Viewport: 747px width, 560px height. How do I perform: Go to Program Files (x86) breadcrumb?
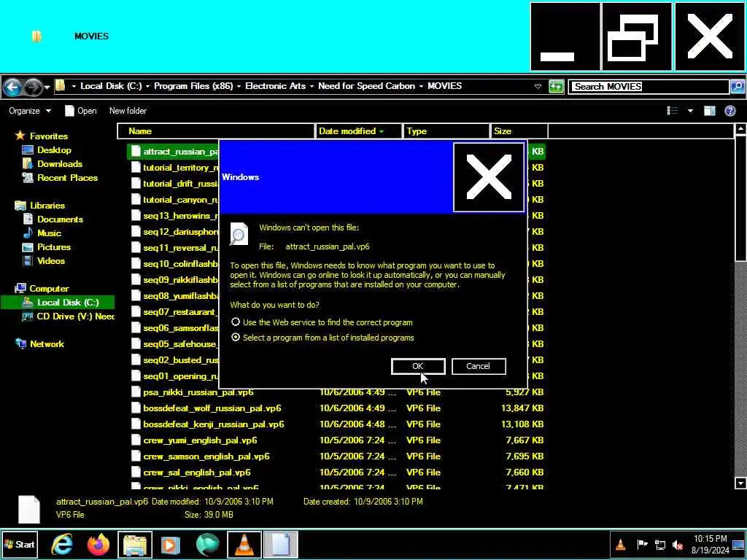tap(193, 86)
